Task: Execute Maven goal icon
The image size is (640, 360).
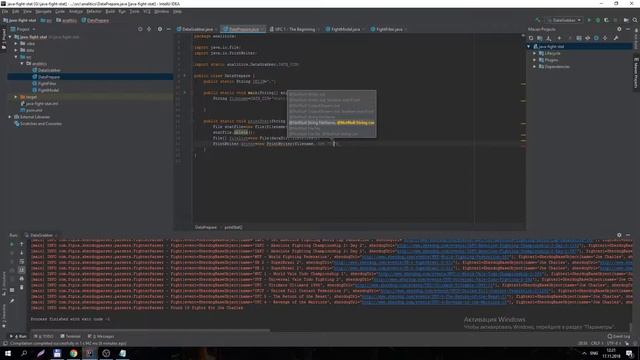Action: pos(579,38)
